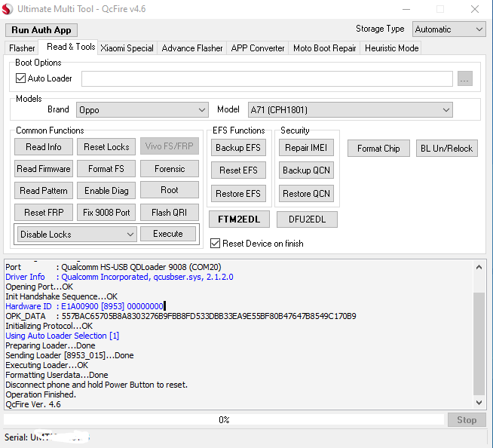This screenshot has height=448, width=493.
Task: Open the Forensic function
Action: (170, 169)
